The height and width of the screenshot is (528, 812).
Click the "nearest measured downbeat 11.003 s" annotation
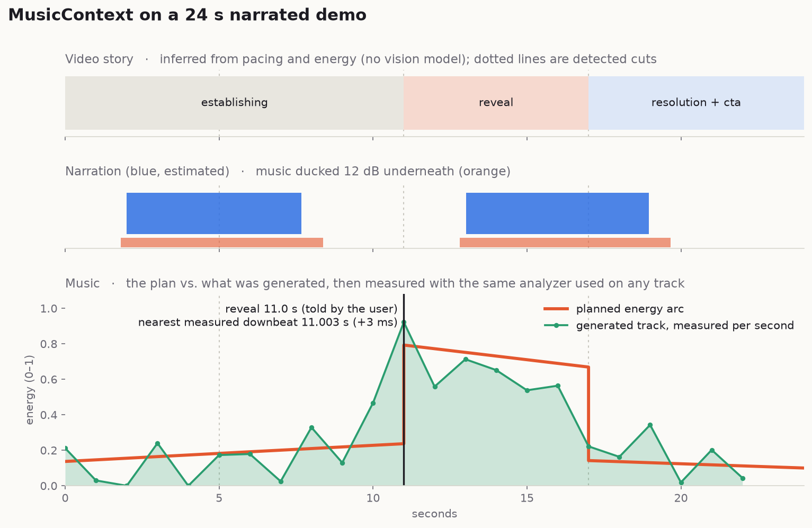coord(268,323)
